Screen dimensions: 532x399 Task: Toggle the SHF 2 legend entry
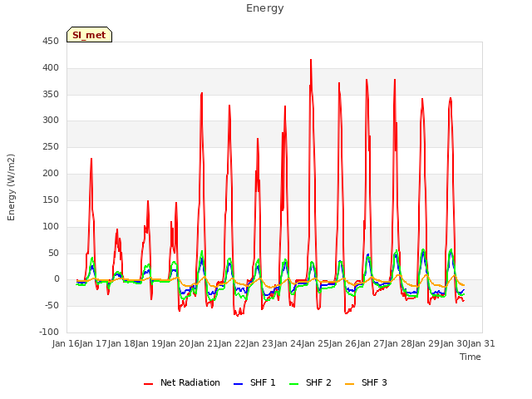[310, 382]
